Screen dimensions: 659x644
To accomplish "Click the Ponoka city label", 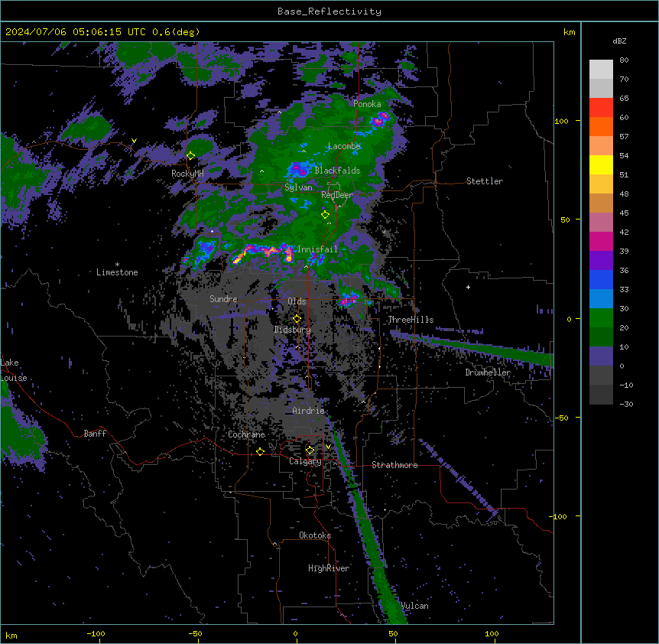I will (367, 104).
